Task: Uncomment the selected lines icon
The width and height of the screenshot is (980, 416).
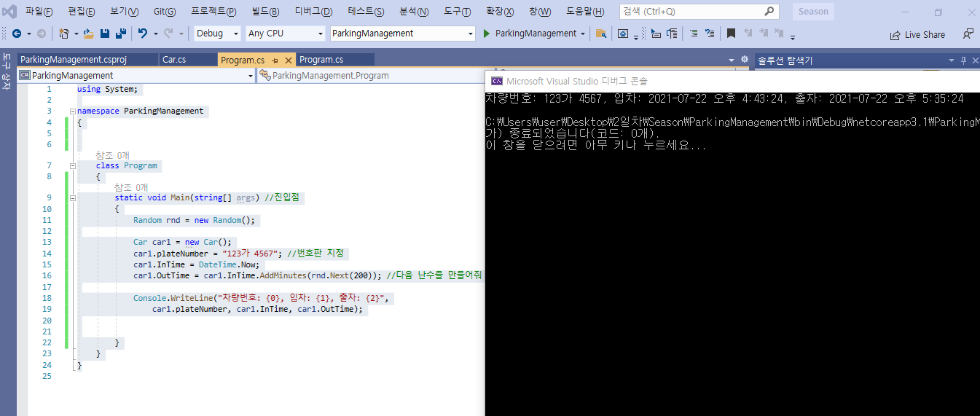Action: pos(710,34)
